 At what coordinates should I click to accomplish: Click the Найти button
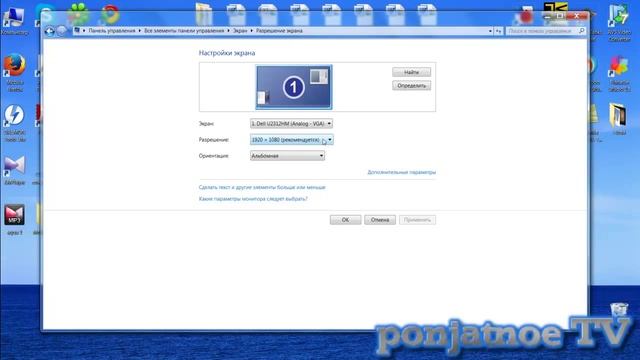411,72
